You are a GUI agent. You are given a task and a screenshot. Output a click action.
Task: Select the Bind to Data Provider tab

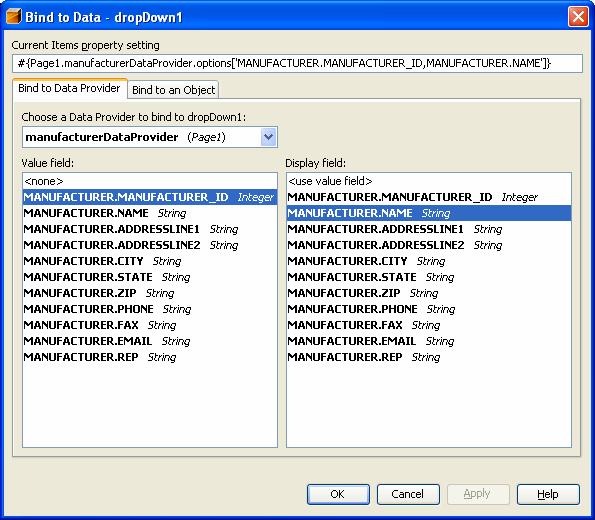69,88
